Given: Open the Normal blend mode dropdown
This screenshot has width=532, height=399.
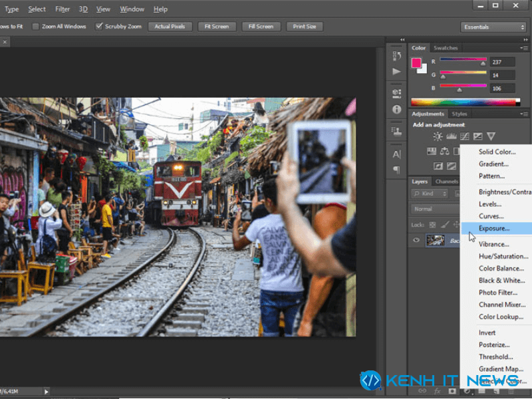Looking at the screenshot, I should tap(436, 209).
